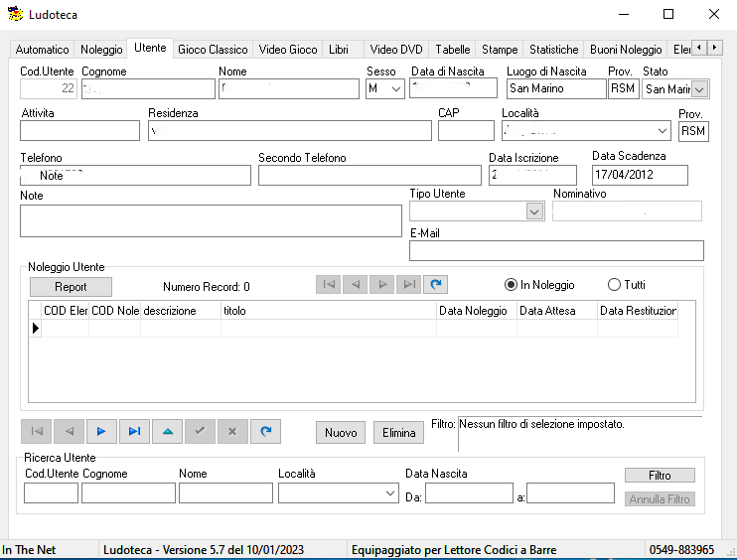Click the Data Nascita 'Da' field
Viewport: 737px width, 560px height.
469,493
